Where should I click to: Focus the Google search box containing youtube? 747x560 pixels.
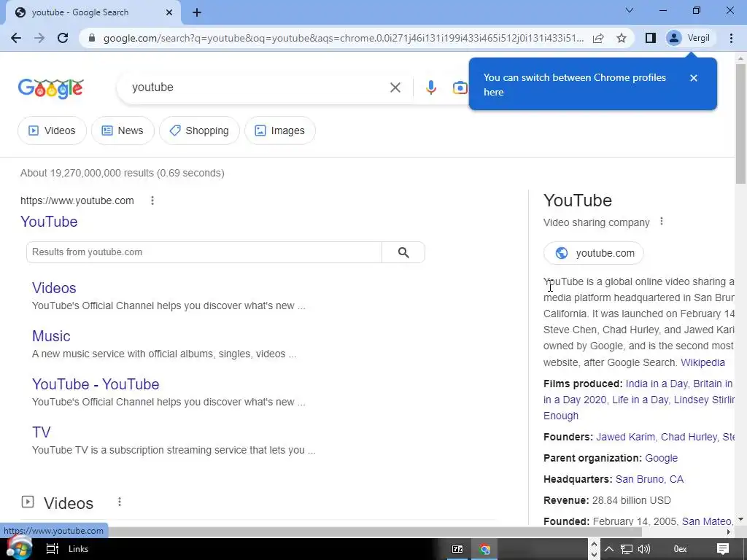pyautogui.click(x=258, y=87)
